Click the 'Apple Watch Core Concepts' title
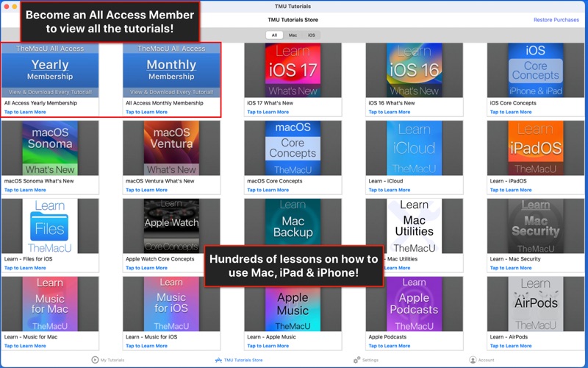This screenshot has width=588, height=368. (x=160, y=259)
